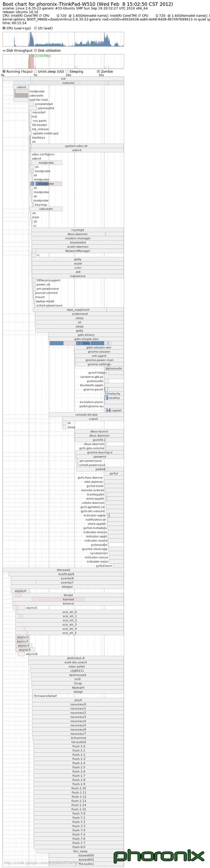Viewport: 210px width, 868px height.
Task: Select the modem-manager process bar
Action: (78, 238)
